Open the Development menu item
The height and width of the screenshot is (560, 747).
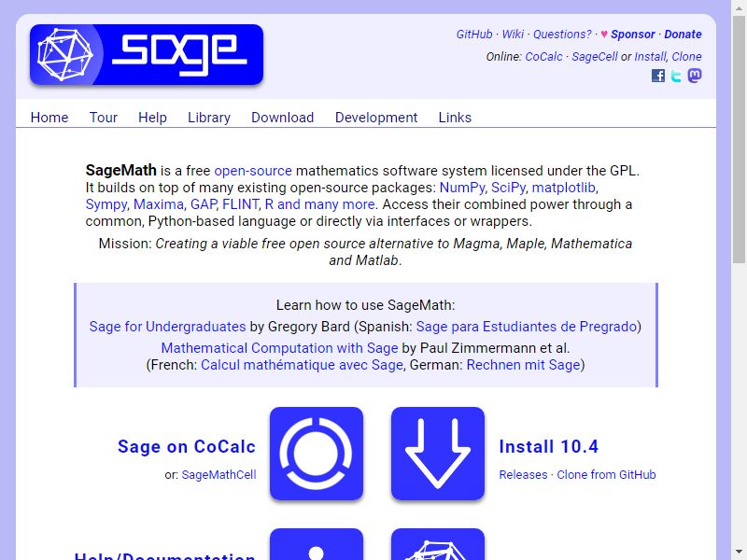click(x=376, y=118)
